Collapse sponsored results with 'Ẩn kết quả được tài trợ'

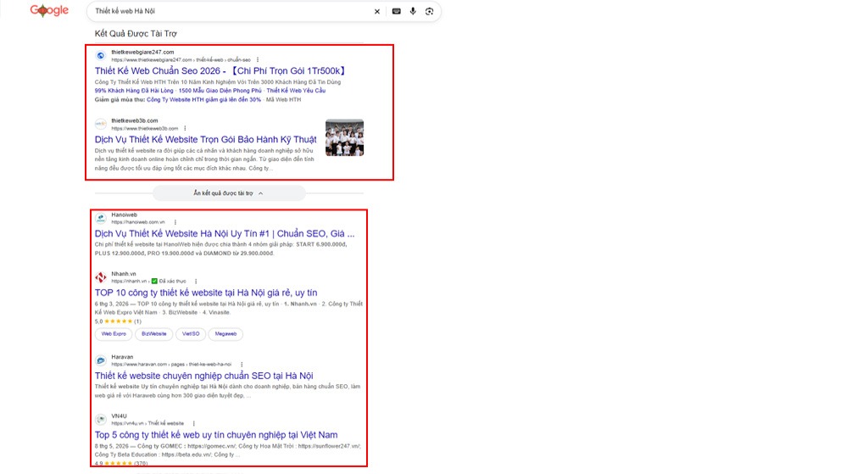point(228,193)
